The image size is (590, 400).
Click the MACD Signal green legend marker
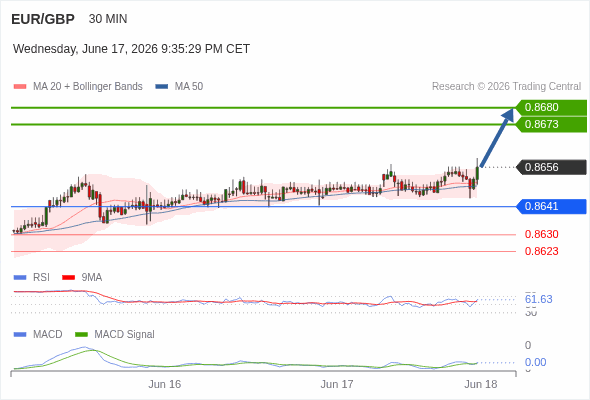pos(81,335)
